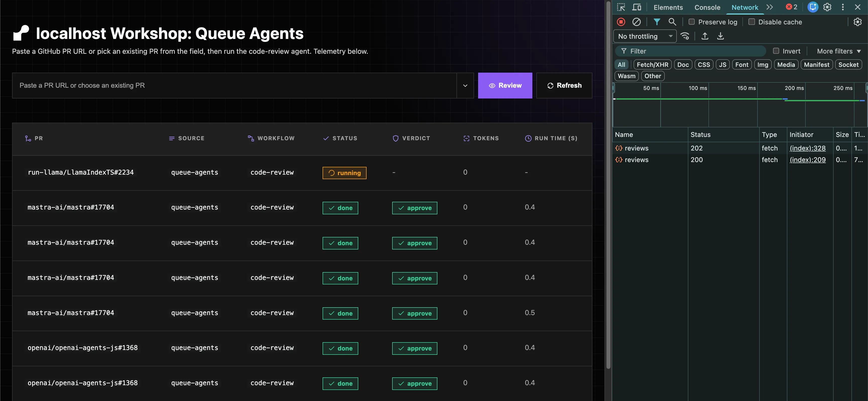The image size is (868, 401).
Task: Click the PR column branch icon
Action: point(28,138)
